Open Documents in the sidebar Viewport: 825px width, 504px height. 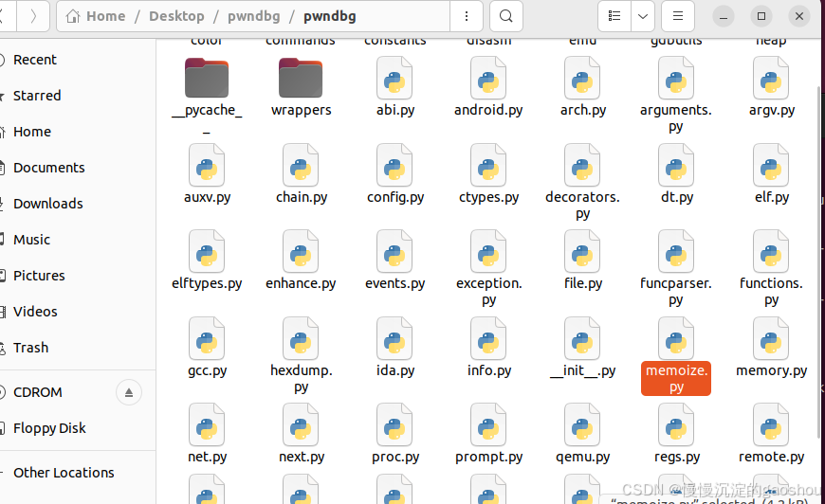78,168
